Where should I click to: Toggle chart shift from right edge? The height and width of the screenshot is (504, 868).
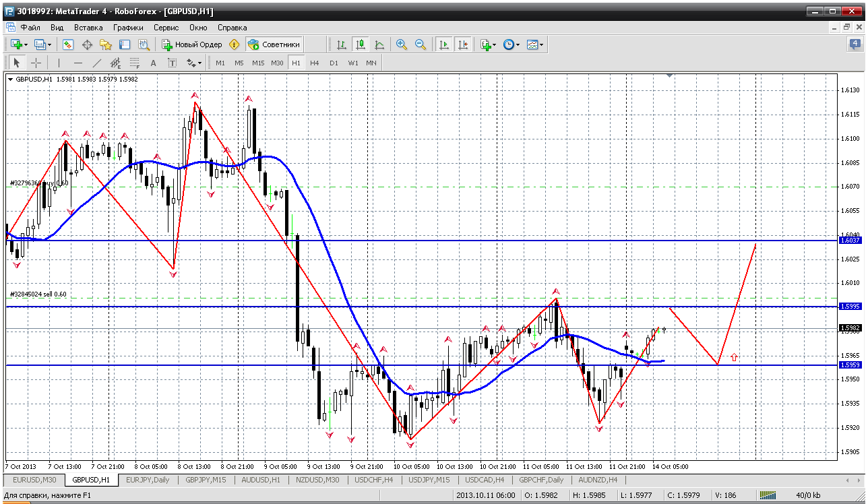click(x=462, y=44)
